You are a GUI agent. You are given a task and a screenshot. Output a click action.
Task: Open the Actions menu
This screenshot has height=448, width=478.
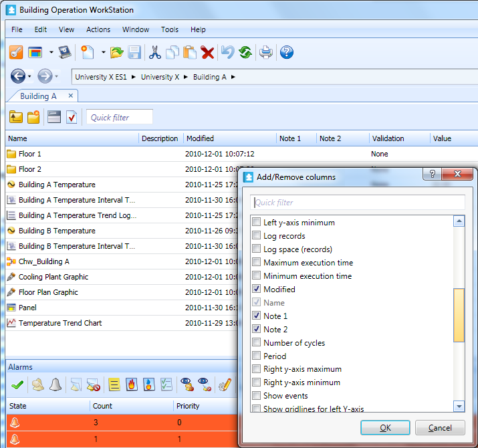(x=98, y=29)
